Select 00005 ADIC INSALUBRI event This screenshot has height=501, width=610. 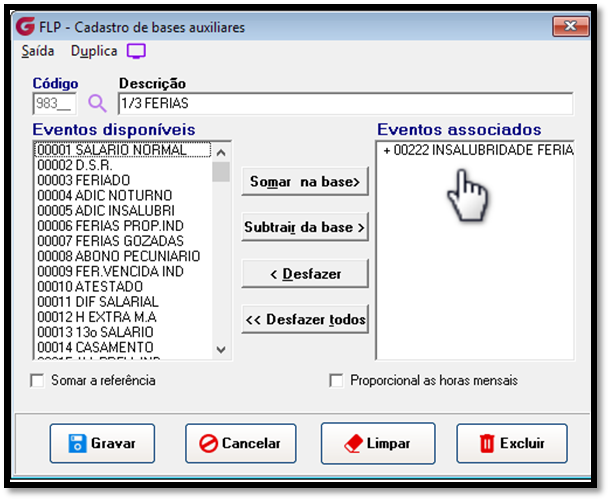tap(123, 210)
